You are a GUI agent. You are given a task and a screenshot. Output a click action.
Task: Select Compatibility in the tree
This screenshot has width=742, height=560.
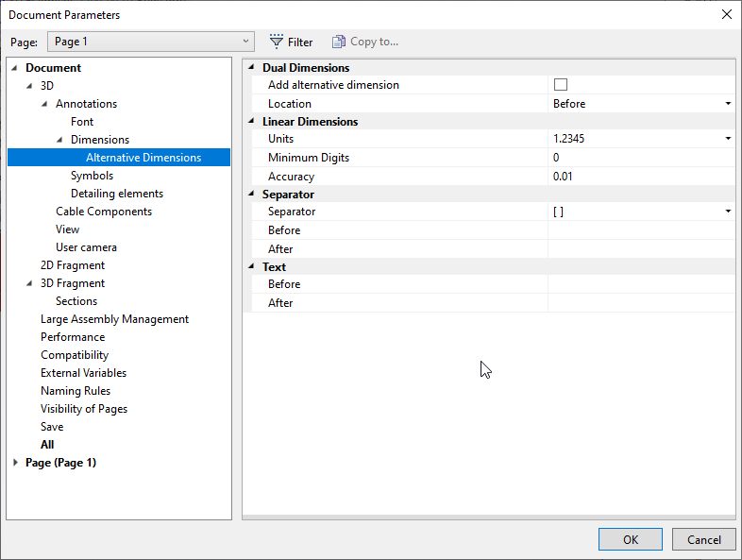(x=75, y=355)
